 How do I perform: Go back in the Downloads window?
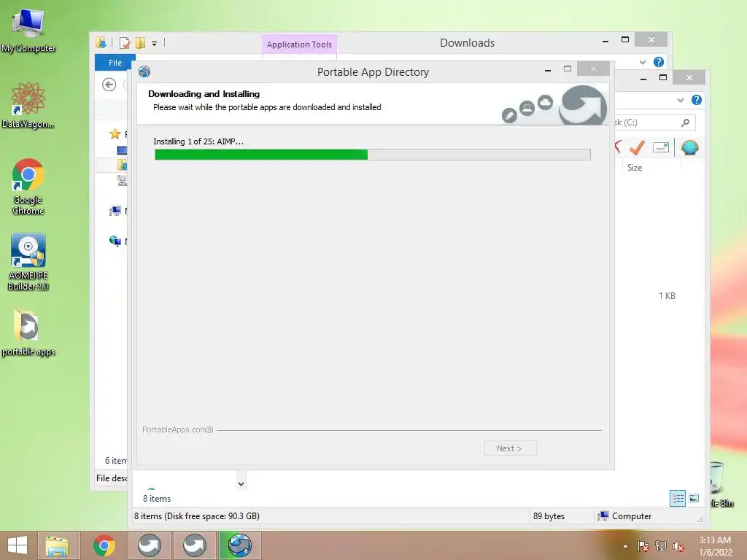[109, 85]
